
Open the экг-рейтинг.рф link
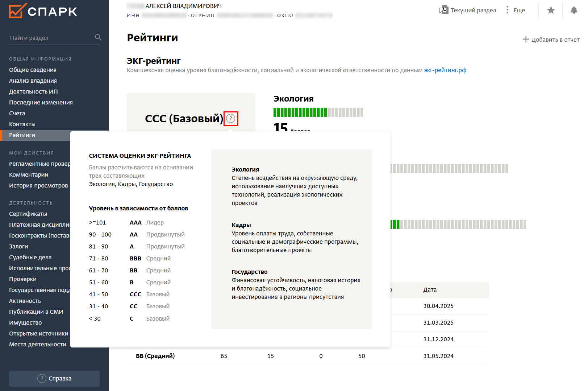[x=445, y=70]
